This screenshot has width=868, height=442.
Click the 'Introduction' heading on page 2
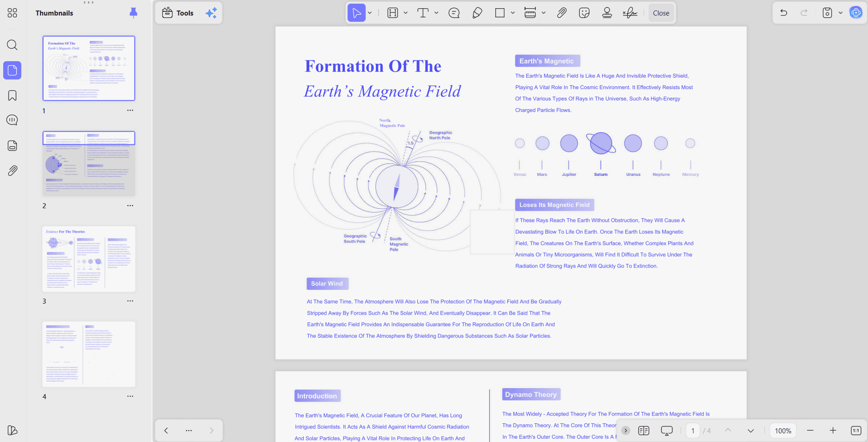317,396
